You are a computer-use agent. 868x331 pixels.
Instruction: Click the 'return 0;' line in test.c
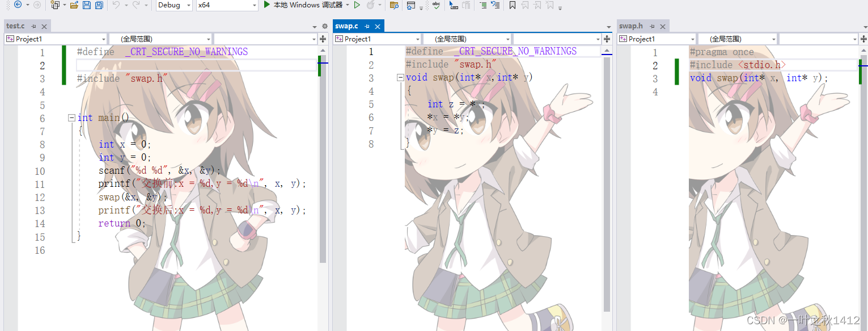122,223
